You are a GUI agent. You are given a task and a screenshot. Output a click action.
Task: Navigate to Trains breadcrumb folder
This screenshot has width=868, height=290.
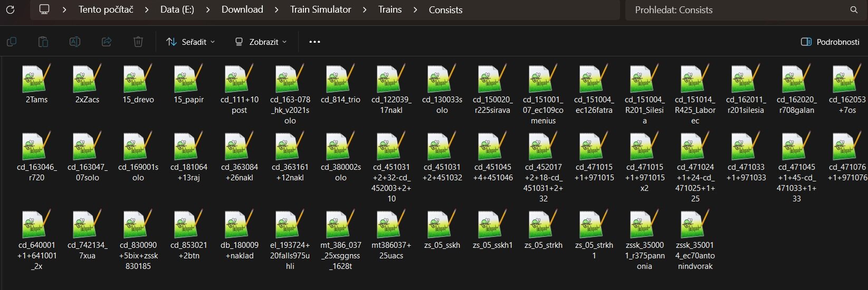point(389,9)
